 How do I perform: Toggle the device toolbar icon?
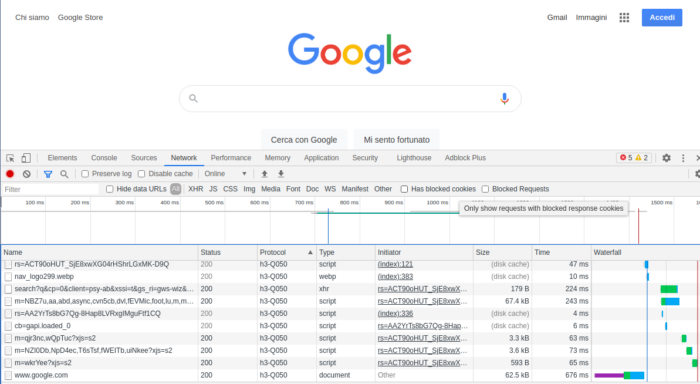point(26,158)
